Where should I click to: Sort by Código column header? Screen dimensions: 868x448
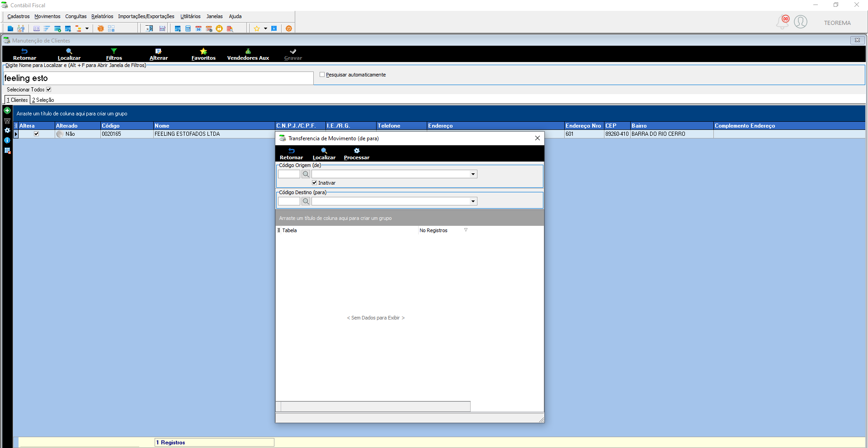127,126
